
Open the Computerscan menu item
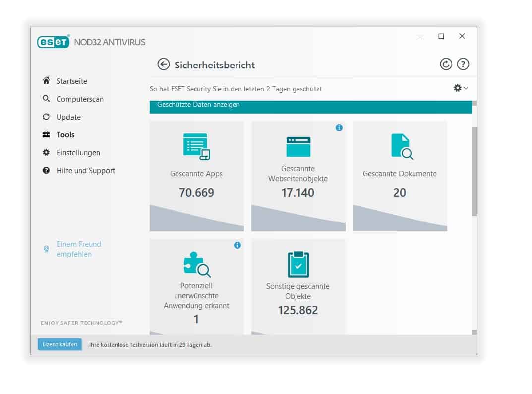[80, 99]
